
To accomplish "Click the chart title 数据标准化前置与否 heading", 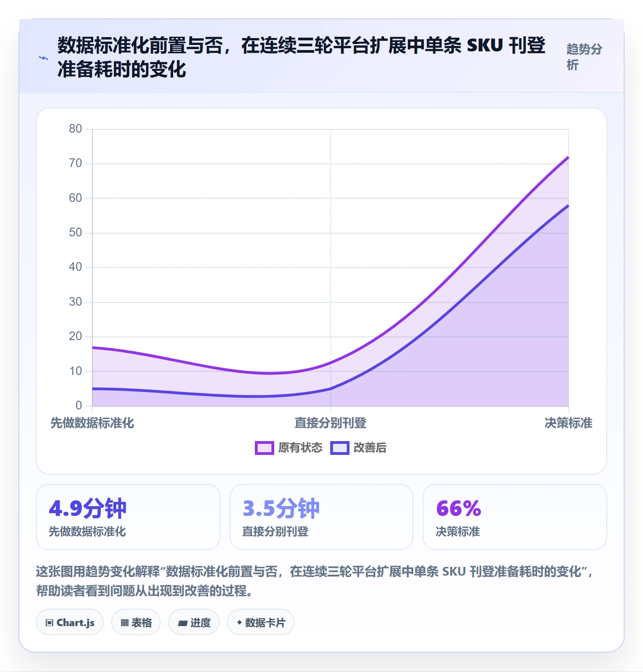I will point(301,57).
